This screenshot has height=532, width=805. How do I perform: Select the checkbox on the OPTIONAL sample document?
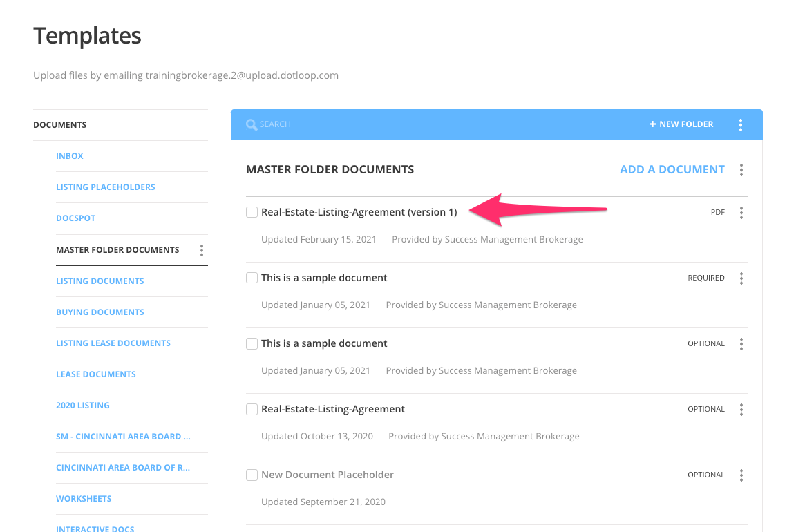click(x=252, y=343)
